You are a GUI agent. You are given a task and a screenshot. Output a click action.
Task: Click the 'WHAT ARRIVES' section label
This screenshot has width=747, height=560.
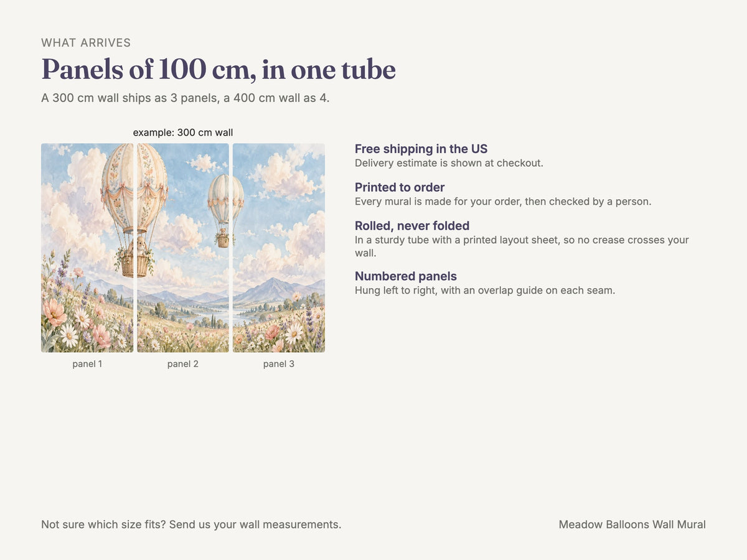point(86,43)
